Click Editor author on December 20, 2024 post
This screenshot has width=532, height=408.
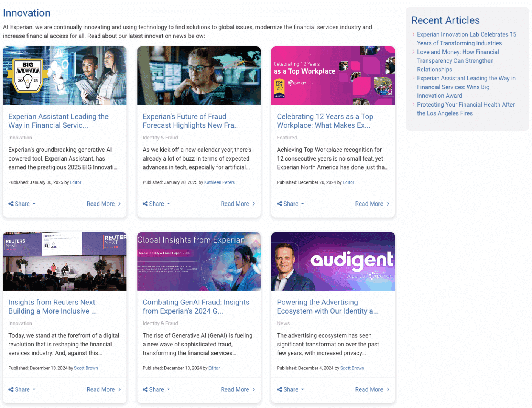pos(348,182)
